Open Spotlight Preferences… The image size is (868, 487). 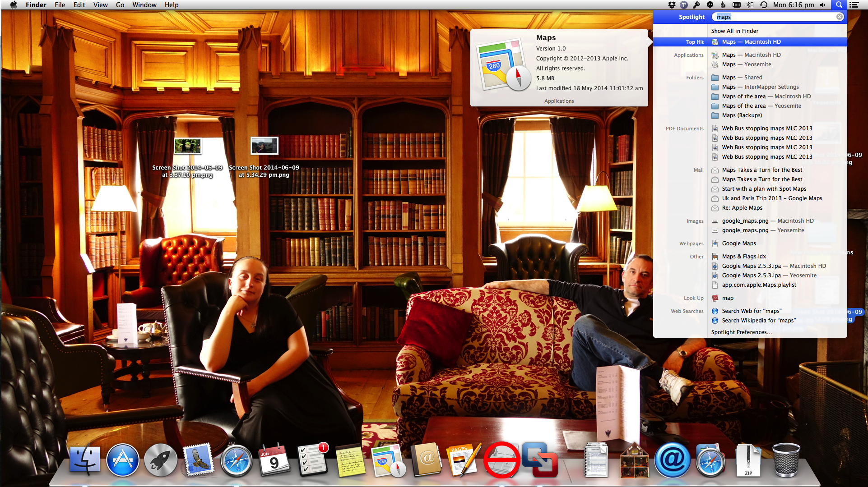[741, 332]
